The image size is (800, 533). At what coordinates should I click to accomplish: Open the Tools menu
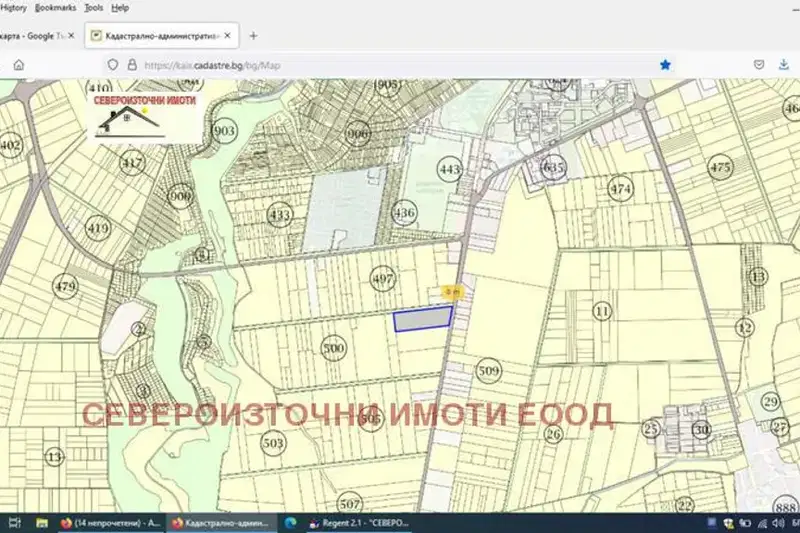coord(93,8)
